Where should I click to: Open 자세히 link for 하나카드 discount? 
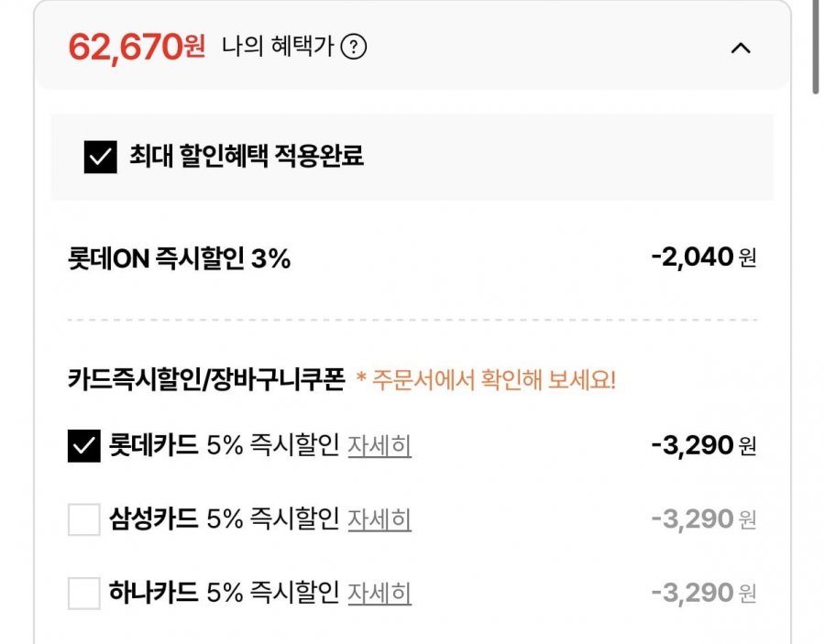tap(379, 594)
